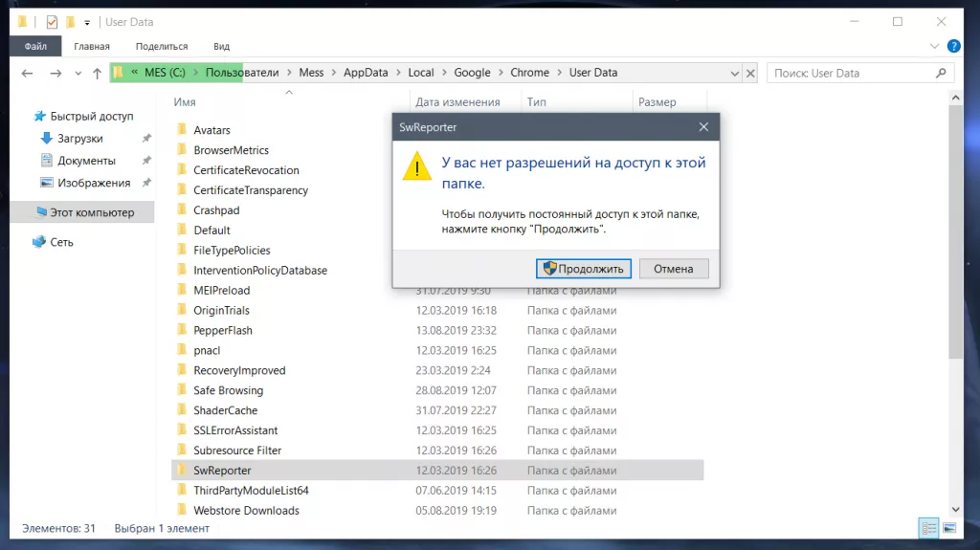Select the FileTypePolicies folder

click(232, 250)
